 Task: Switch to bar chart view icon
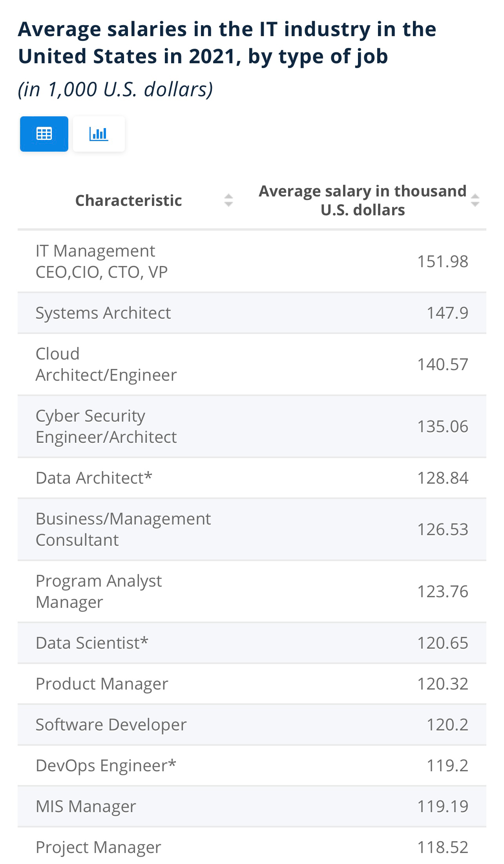coord(99,134)
